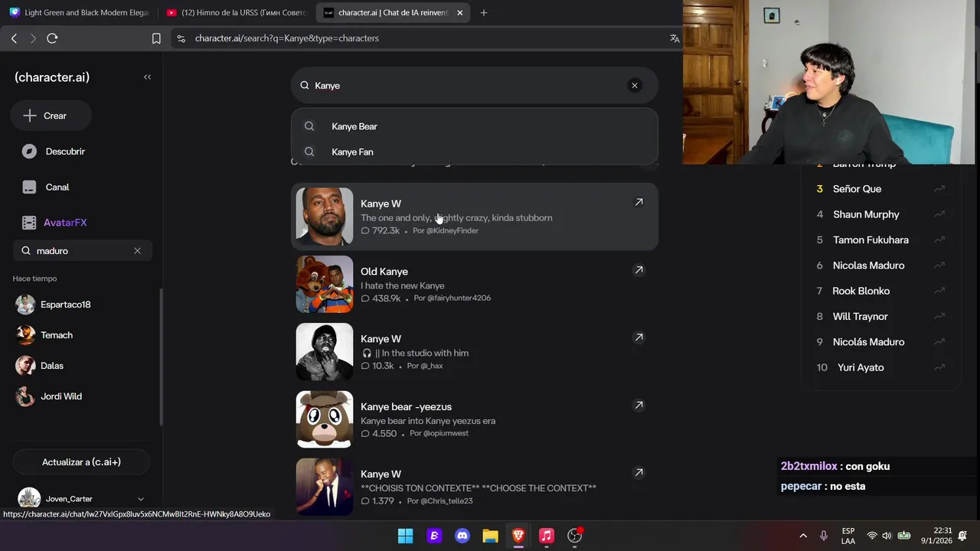Switch to Himno de la URSS tab

pos(237,12)
